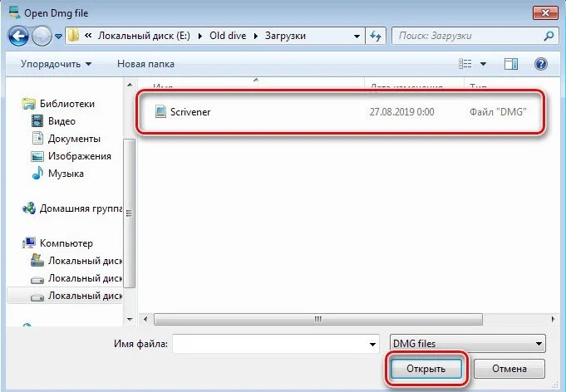
Task: Select 'Локальный диск (E:)' breadcrumb
Action: pos(144,36)
